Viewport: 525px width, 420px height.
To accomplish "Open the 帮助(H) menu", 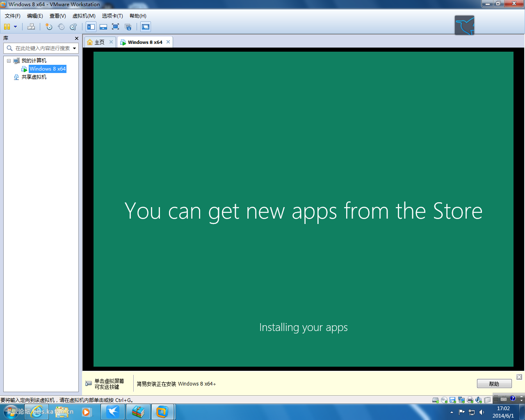I will tap(138, 16).
